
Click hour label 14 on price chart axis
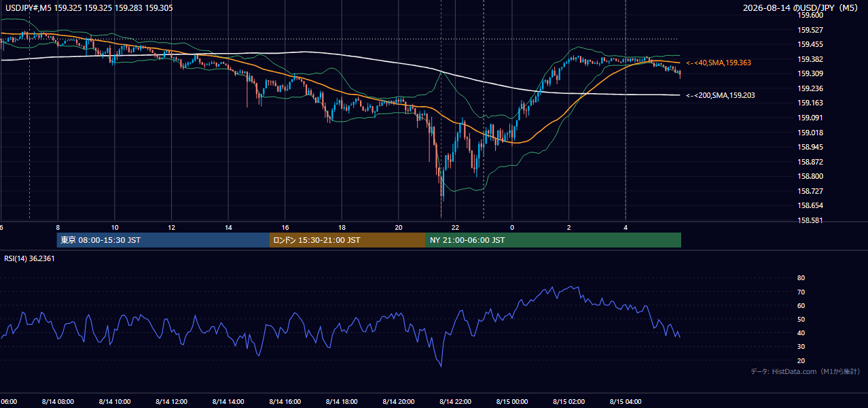click(x=228, y=227)
